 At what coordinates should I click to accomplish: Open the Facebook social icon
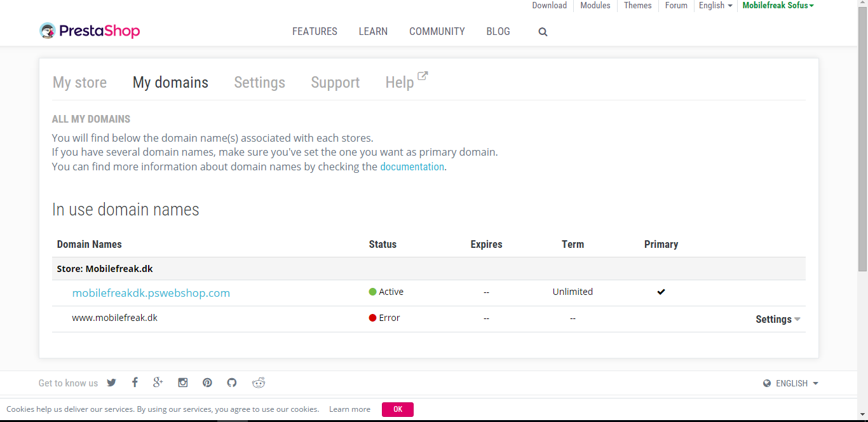click(x=135, y=383)
